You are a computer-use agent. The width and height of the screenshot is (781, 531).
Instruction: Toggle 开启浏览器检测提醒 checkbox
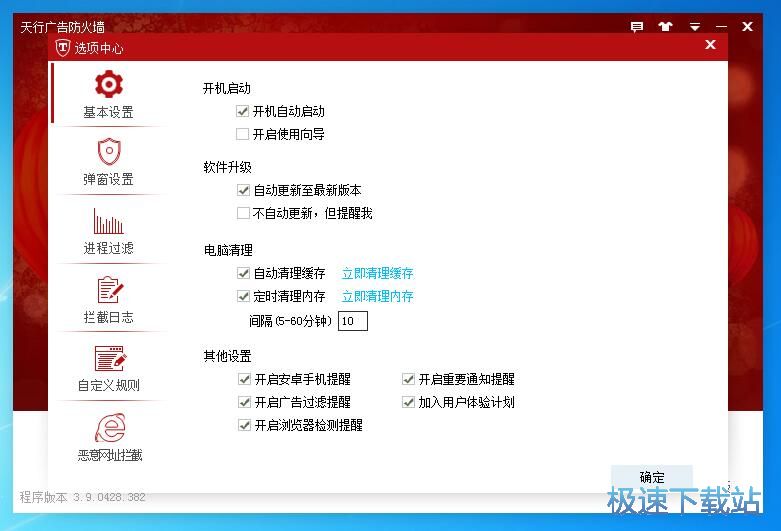[245, 425]
